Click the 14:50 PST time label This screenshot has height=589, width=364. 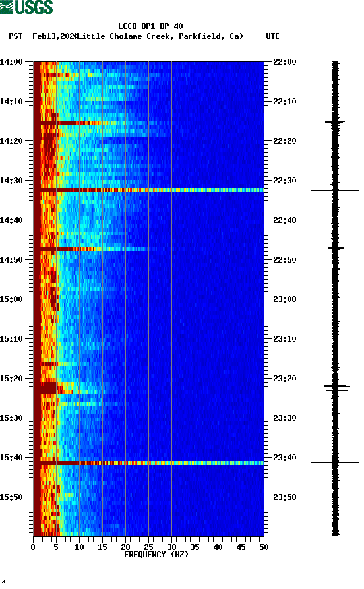point(11,260)
